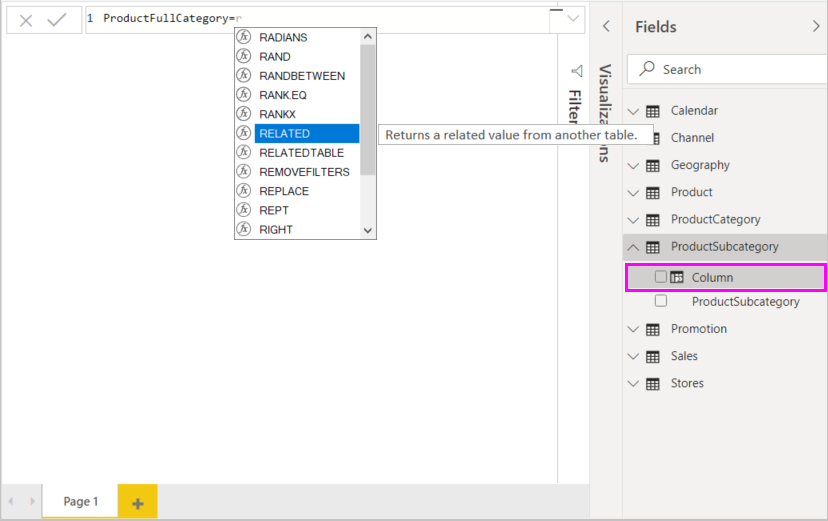The height and width of the screenshot is (521, 828).
Task: Expand the Filters pane arrow icon
Action: (576, 71)
